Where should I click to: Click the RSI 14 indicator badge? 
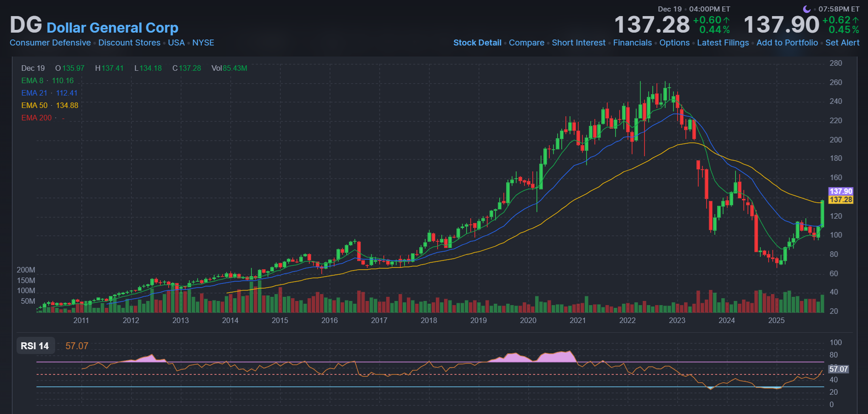pos(35,346)
